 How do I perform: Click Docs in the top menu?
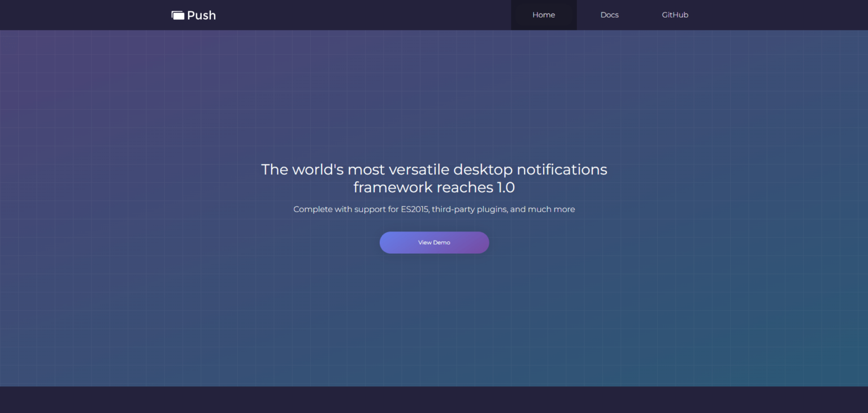tap(609, 15)
